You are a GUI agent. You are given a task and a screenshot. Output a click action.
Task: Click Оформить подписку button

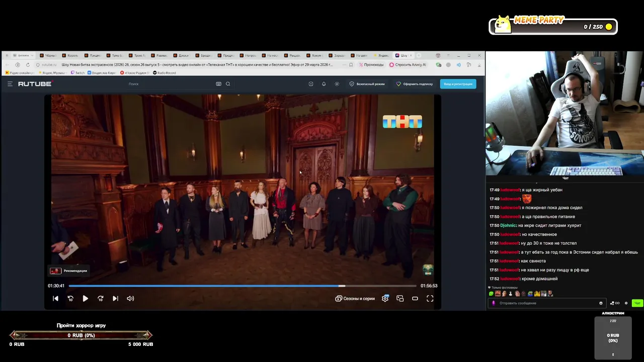click(x=415, y=84)
